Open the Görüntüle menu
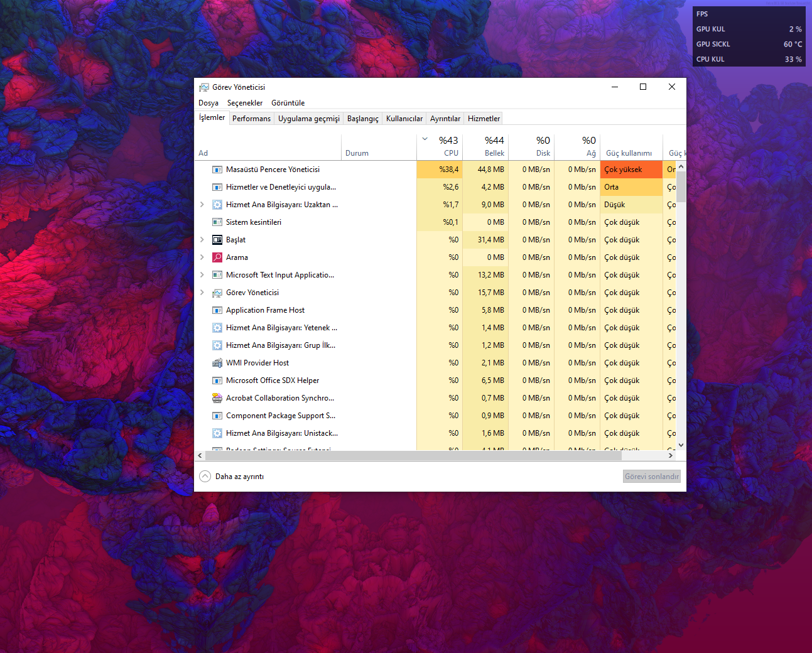 point(288,103)
